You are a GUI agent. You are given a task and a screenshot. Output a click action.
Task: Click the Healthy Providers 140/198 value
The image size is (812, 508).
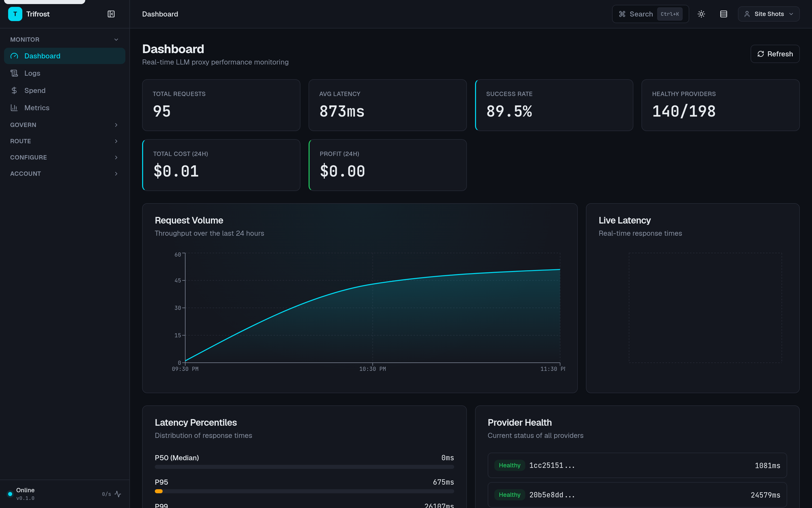pyautogui.click(x=684, y=112)
